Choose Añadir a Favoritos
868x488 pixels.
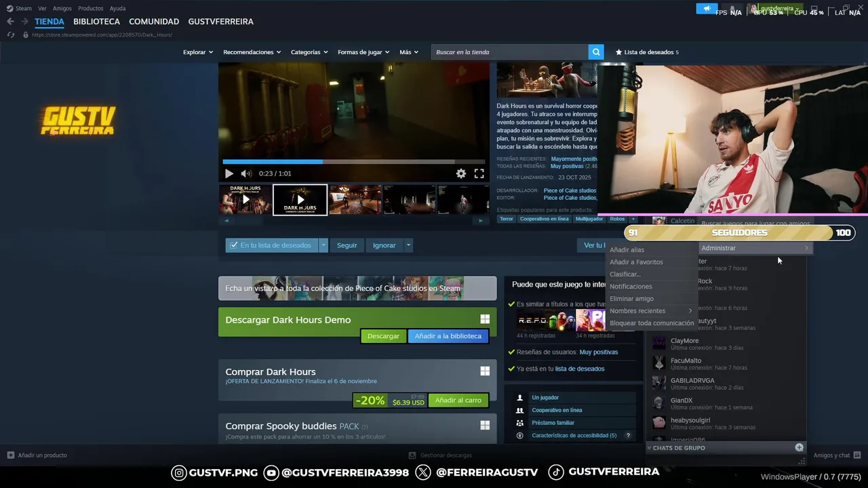click(x=636, y=262)
